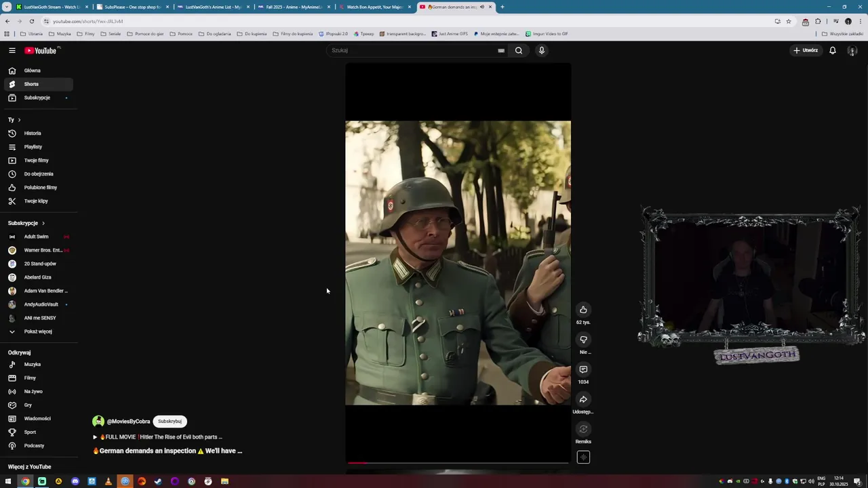Open a new browser tab
Screen dimensions: 868x488
coord(502,7)
